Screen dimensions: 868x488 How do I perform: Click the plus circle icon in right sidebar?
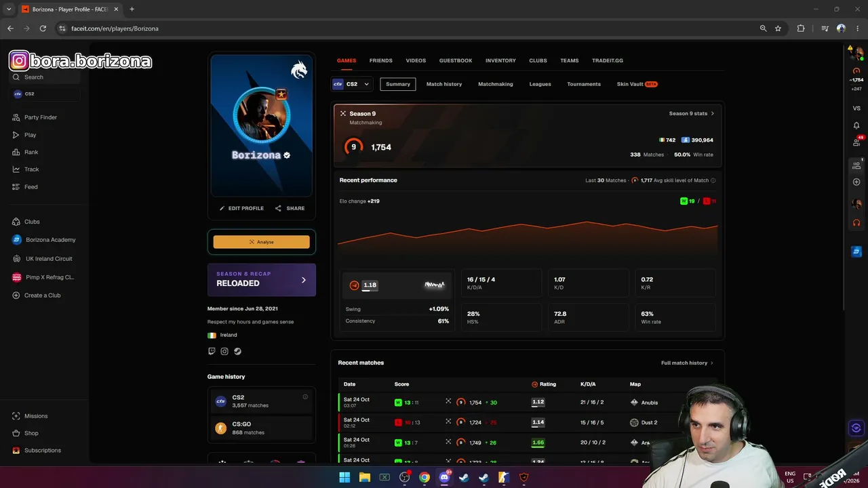[856, 182]
